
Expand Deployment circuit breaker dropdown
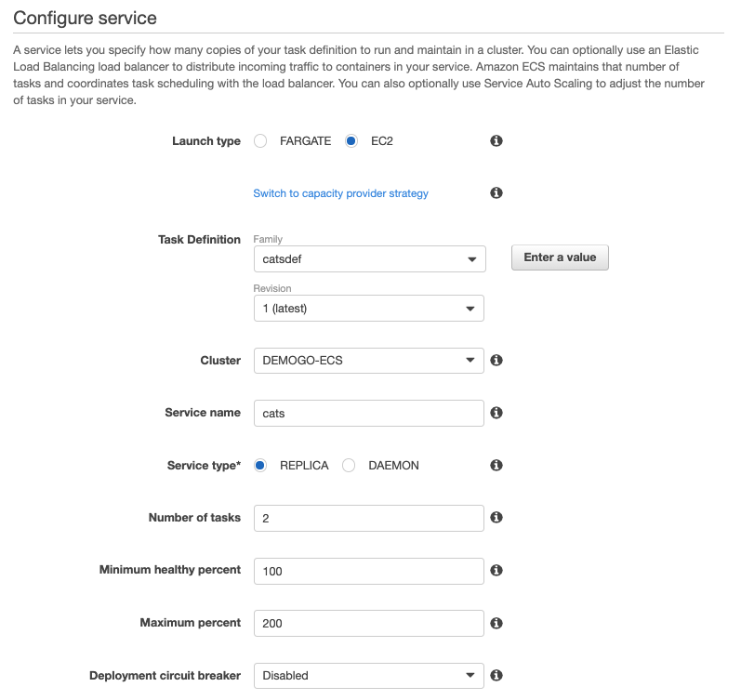[368, 676]
